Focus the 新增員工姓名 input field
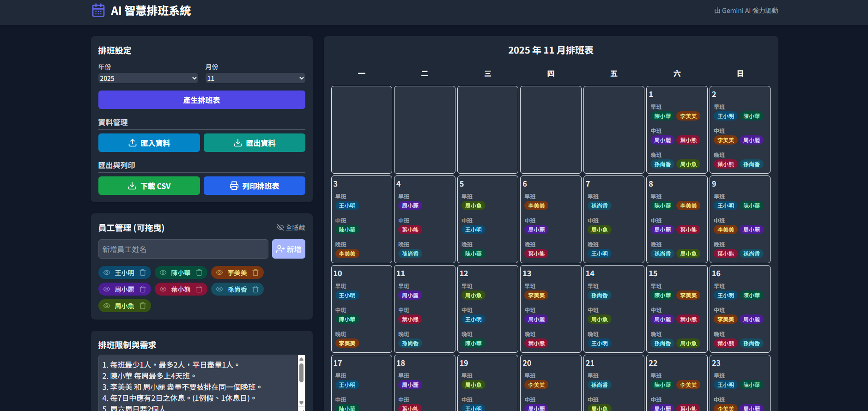This screenshot has height=411, width=868. pos(183,249)
